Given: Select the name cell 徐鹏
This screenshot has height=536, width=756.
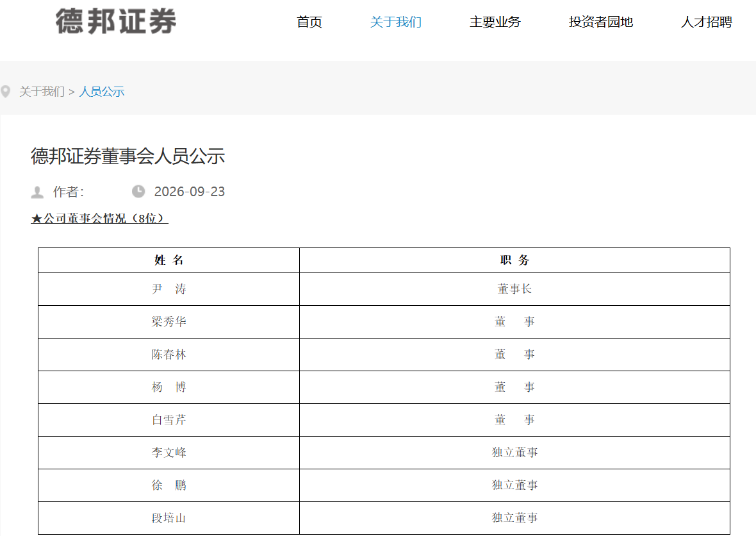Looking at the screenshot, I should pyautogui.click(x=168, y=485).
